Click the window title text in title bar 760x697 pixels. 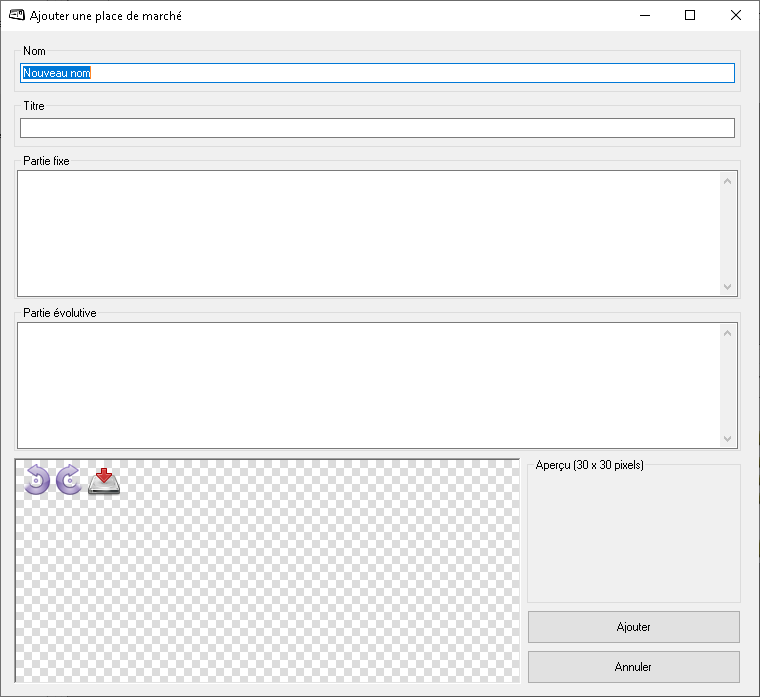click(106, 16)
